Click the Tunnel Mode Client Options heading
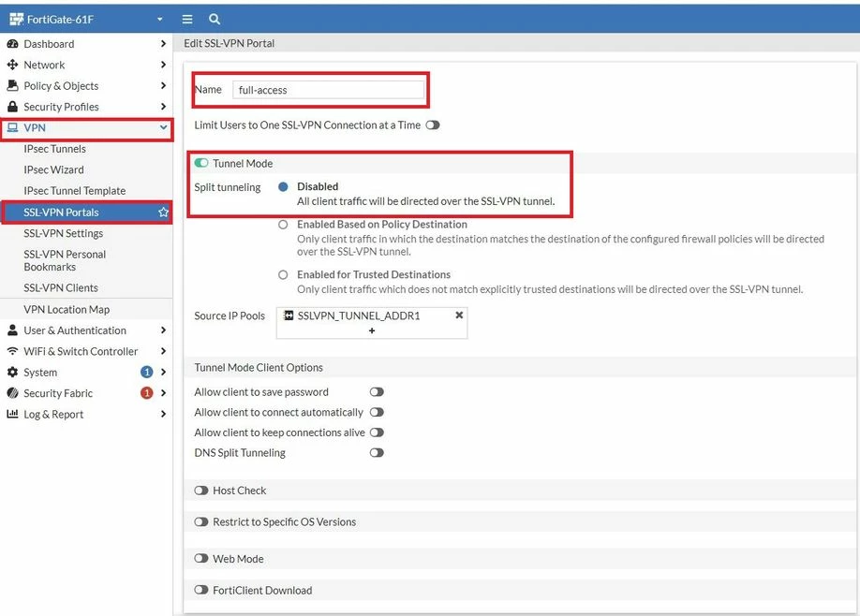The width and height of the screenshot is (860, 616). (259, 368)
